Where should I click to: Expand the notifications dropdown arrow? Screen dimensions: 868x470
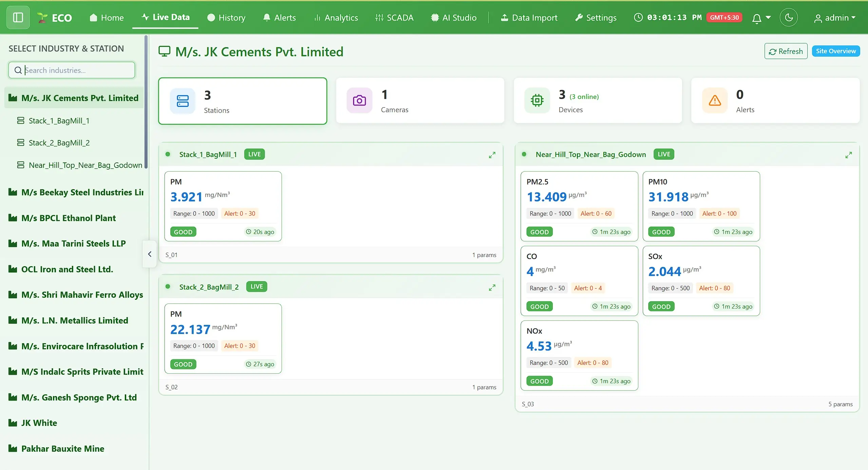(768, 17)
